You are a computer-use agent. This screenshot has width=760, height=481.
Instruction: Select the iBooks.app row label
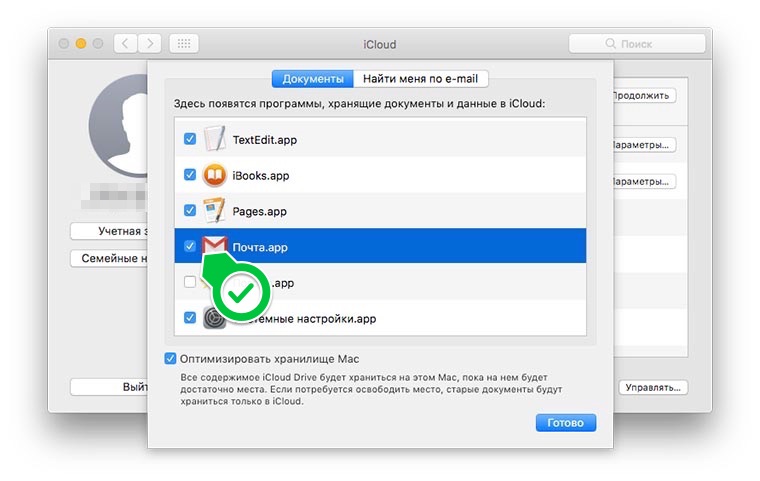[x=261, y=176]
